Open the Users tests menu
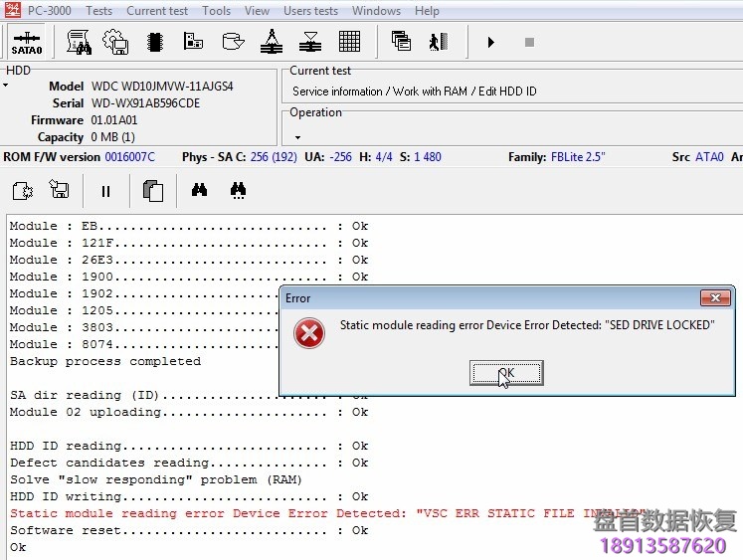Image resolution: width=743 pixels, height=560 pixels. (x=310, y=11)
